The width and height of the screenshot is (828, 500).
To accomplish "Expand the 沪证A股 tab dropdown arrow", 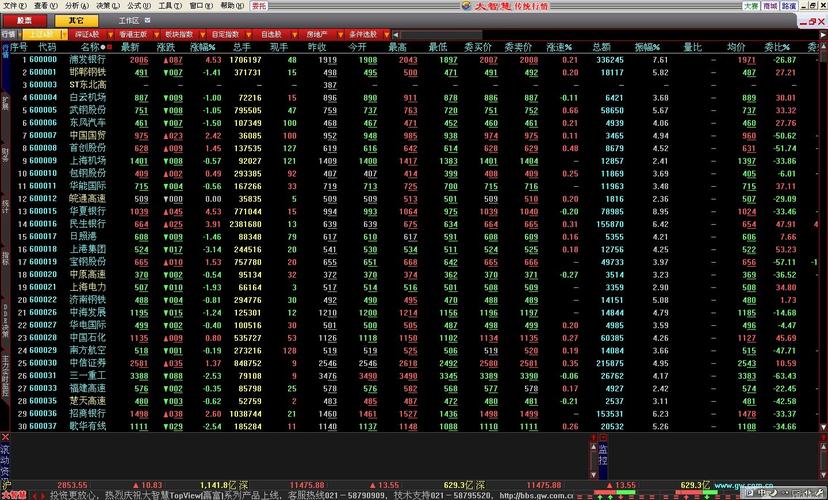I will [x=63, y=34].
